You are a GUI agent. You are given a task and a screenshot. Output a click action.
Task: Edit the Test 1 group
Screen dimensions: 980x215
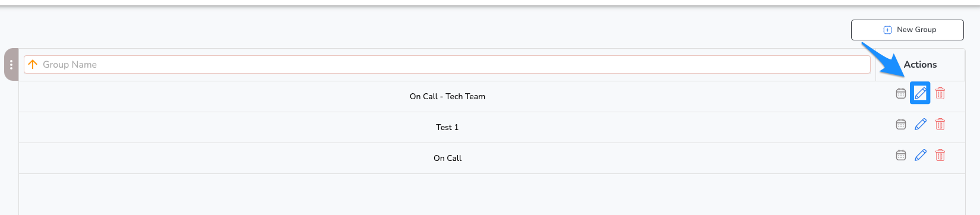pos(921,124)
